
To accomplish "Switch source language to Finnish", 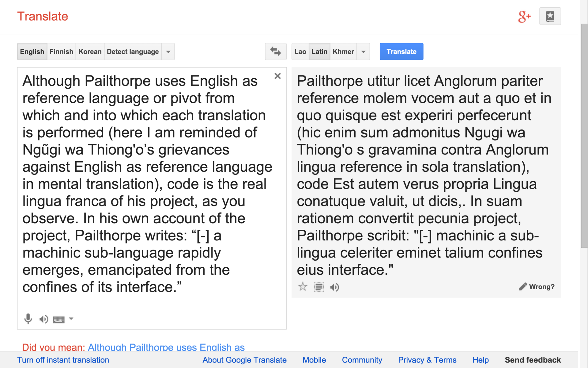I will tap(61, 52).
